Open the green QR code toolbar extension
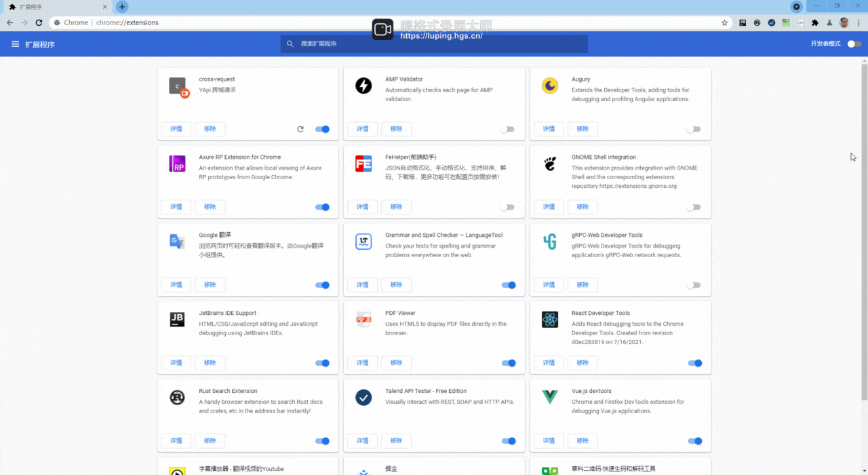 pyautogui.click(x=786, y=22)
